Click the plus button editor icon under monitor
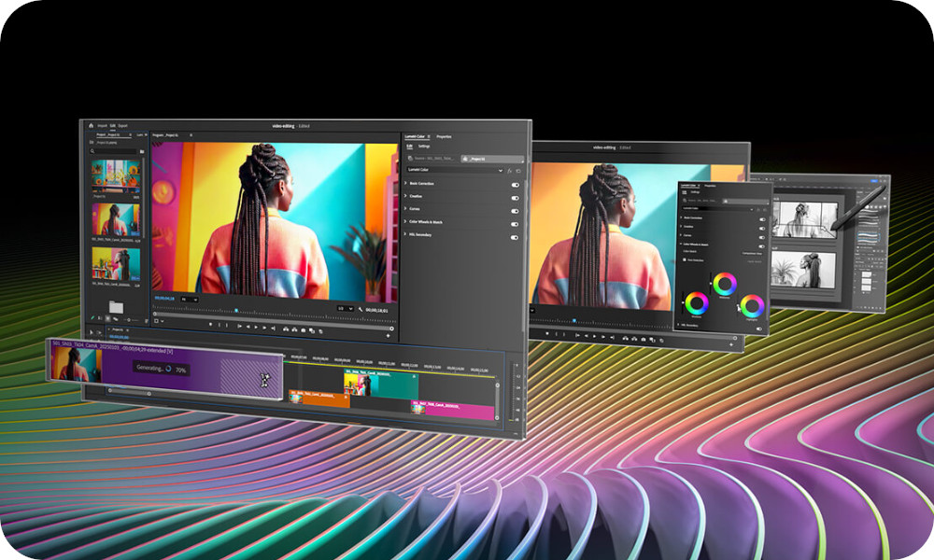The width and height of the screenshot is (934, 560). coord(388,336)
